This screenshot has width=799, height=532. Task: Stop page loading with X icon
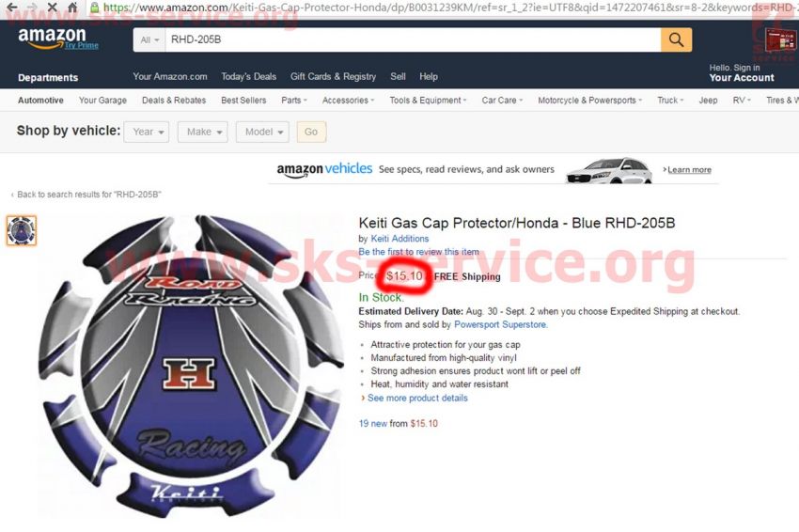52,8
